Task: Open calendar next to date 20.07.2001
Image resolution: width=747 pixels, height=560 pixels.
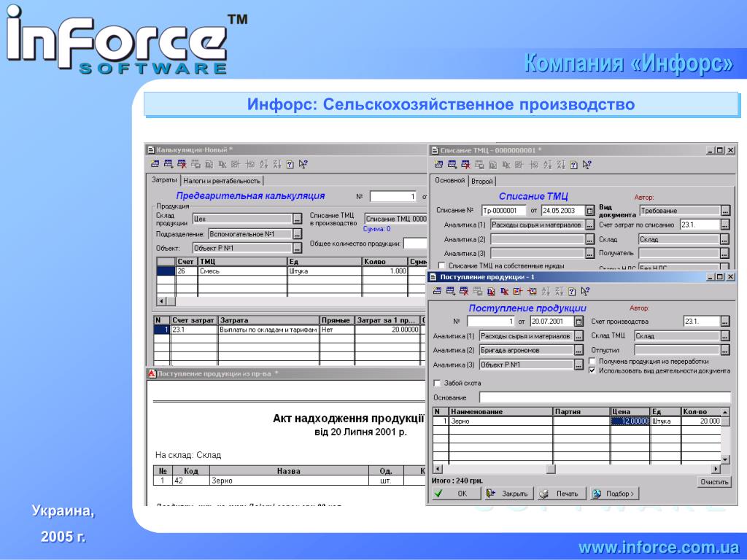Action: pos(578,322)
